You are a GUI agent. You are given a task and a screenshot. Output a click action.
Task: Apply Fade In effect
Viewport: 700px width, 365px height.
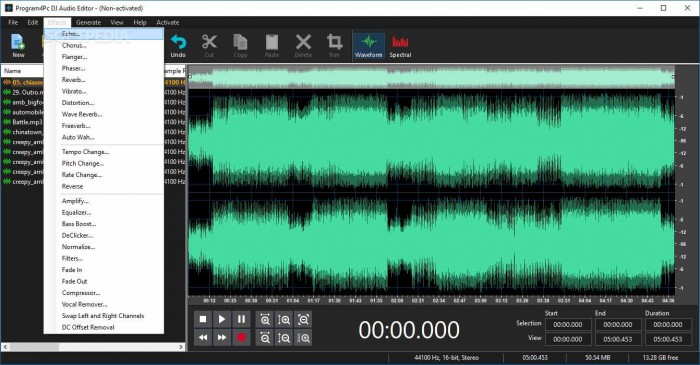coord(104,270)
